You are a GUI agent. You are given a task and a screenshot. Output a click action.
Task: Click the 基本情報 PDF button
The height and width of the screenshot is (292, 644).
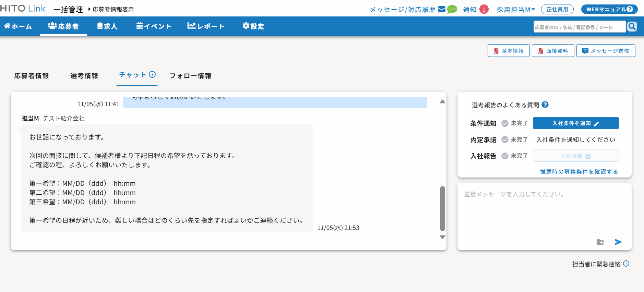coord(509,51)
